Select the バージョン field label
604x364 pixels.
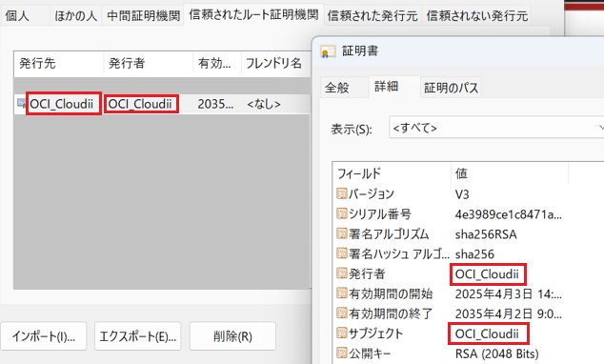point(372,193)
